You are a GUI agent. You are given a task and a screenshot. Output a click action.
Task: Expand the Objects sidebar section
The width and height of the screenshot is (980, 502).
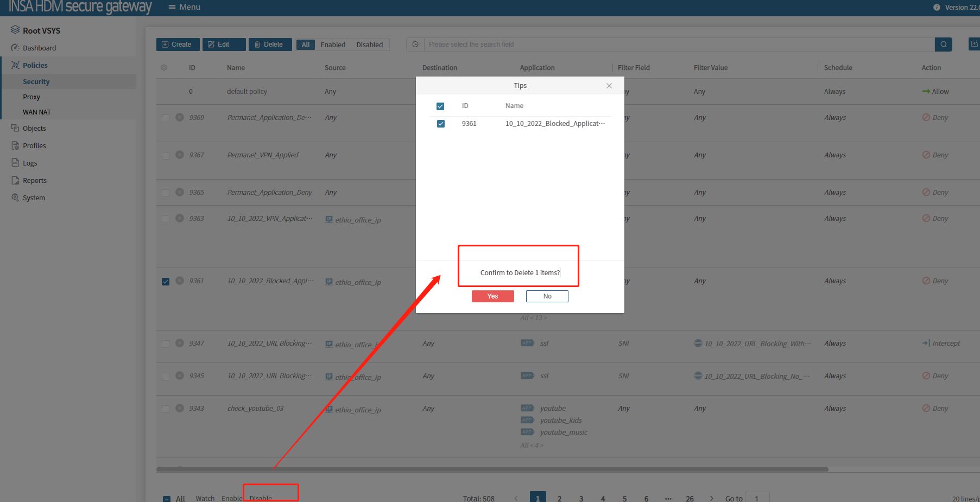click(34, 128)
